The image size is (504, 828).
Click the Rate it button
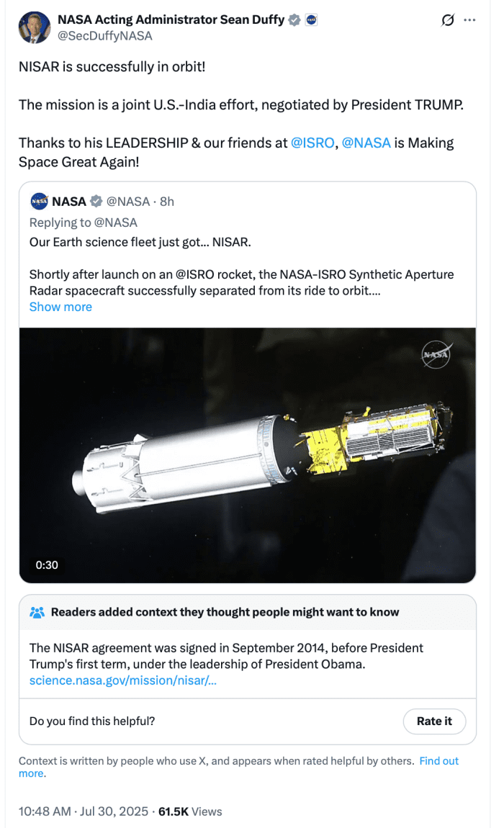pyautogui.click(x=434, y=721)
